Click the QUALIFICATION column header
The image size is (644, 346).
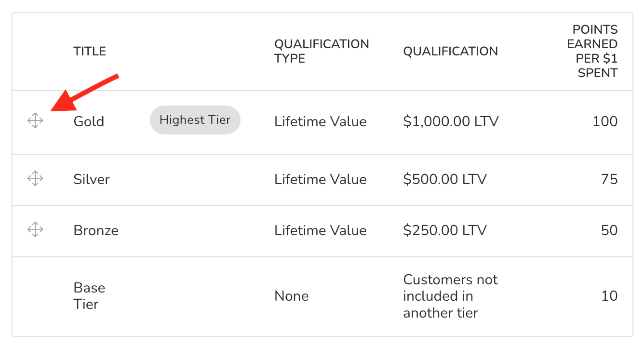coord(450,51)
